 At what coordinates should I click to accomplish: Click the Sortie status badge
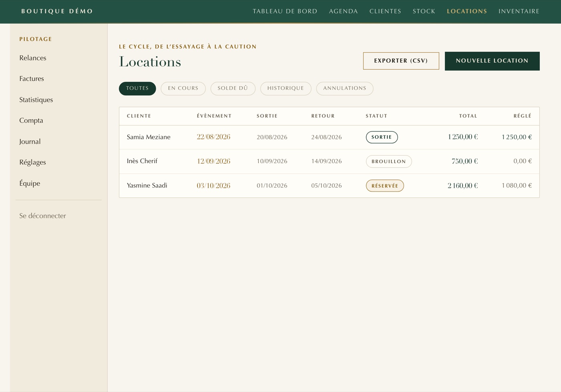382,137
